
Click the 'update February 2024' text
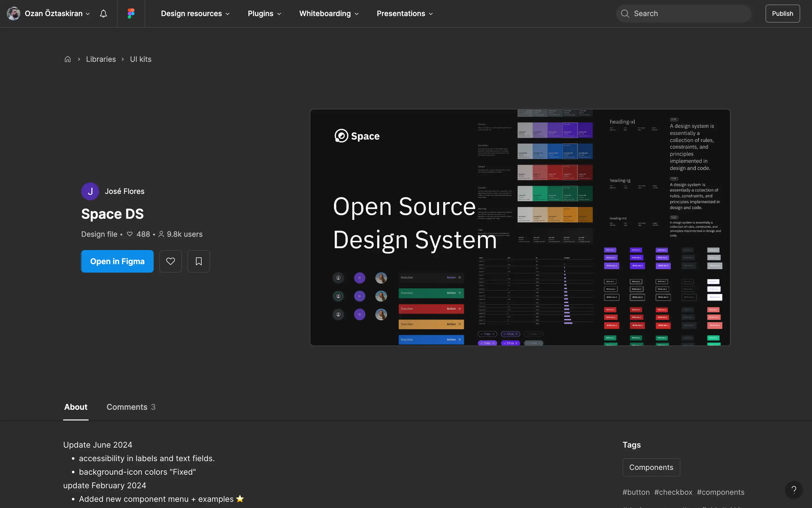tap(105, 485)
